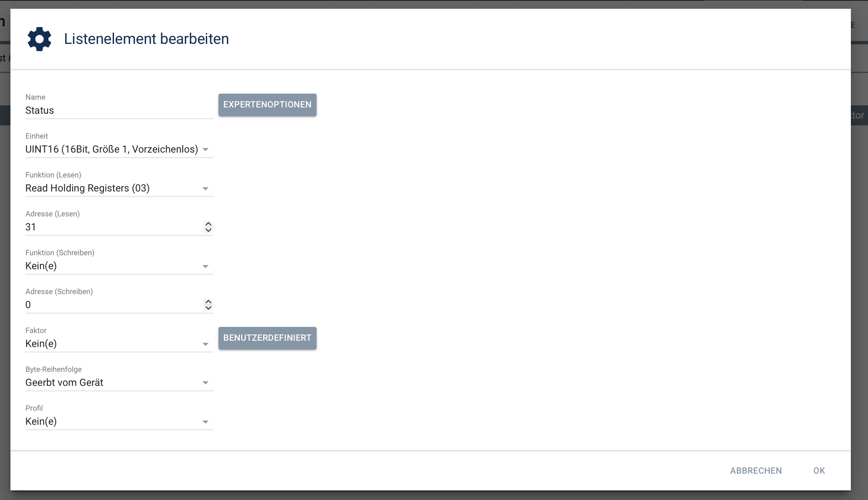Confirm the dialog with OK
This screenshot has width=868, height=500.
(819, 471)
